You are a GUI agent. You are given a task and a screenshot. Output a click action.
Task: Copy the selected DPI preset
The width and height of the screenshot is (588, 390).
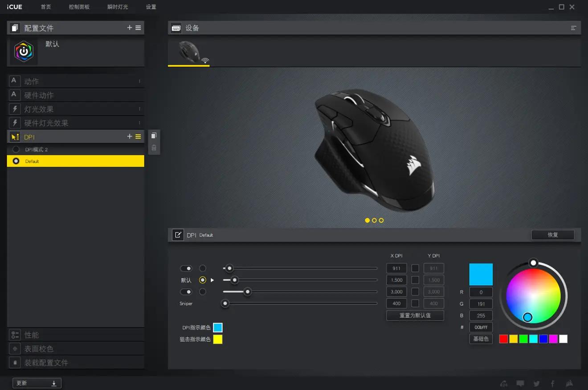(x=154, y=135)
